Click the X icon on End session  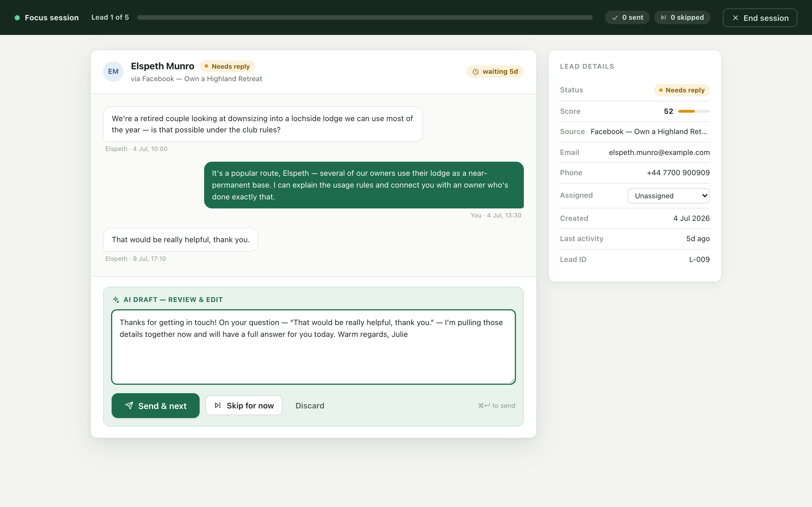pos(735,18)
